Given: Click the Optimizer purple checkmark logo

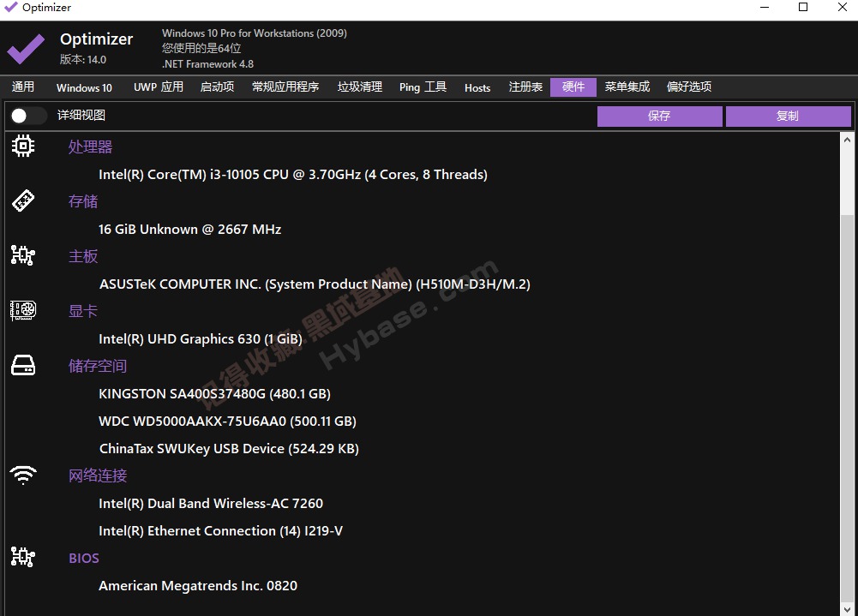Looking at the screenshot, I should click(26, 48).
